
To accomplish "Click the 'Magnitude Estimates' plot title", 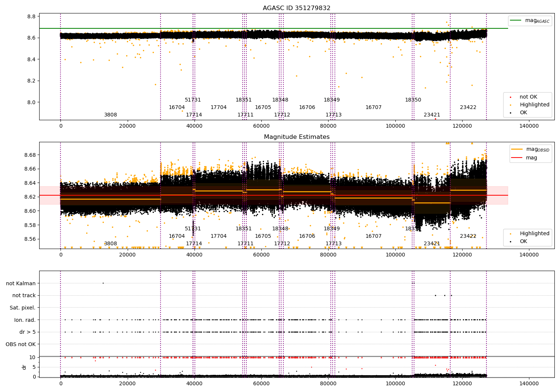I will [296, 137].
